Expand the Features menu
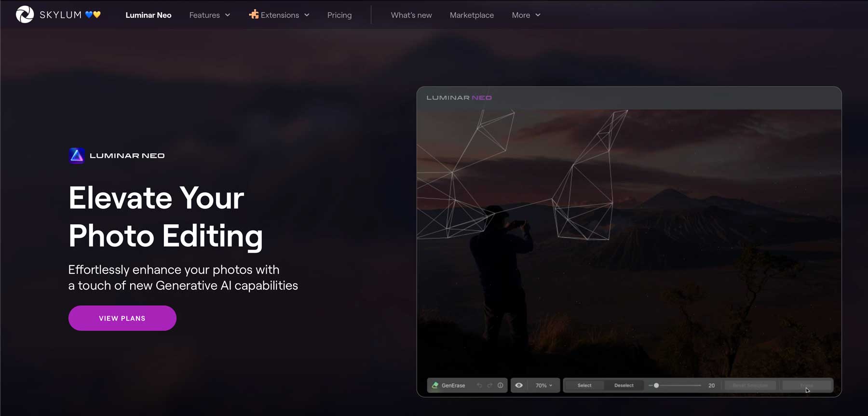Image resolution: width=868 pixels, height=416 pixels. pyautogui.click(x=209, y=15)
